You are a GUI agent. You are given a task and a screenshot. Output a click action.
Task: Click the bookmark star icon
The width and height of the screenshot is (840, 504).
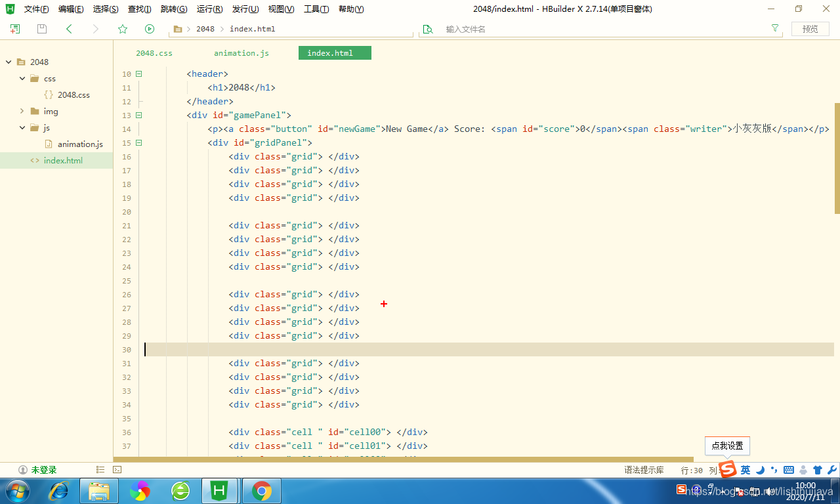[123, 29]
